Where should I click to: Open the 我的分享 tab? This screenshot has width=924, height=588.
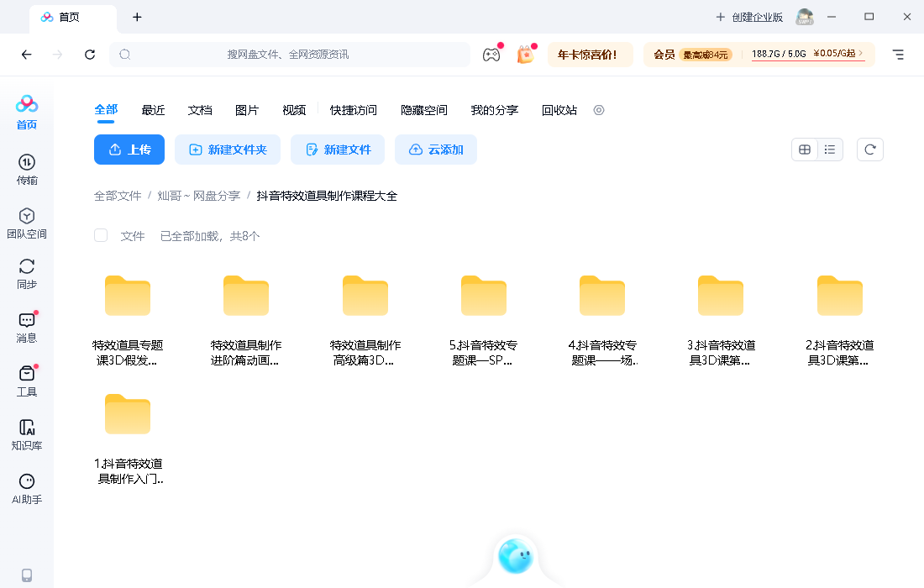click(x=495, y=110)
